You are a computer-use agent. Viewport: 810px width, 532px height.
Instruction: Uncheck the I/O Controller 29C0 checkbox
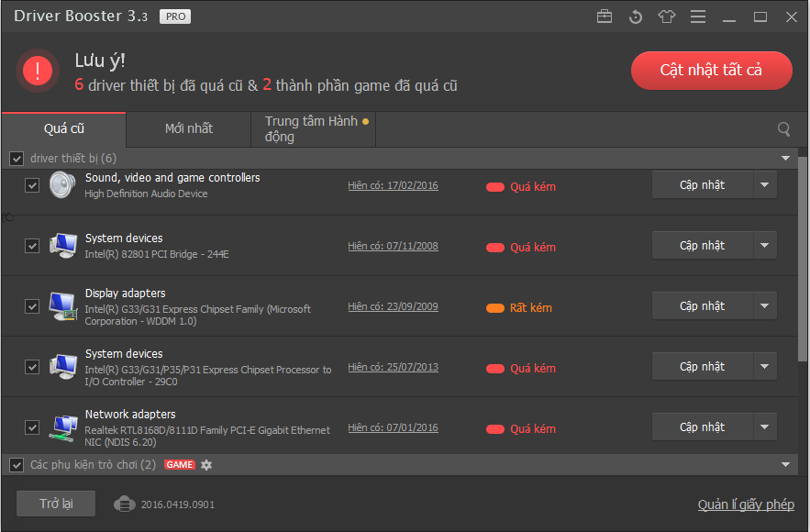(32, 367)
